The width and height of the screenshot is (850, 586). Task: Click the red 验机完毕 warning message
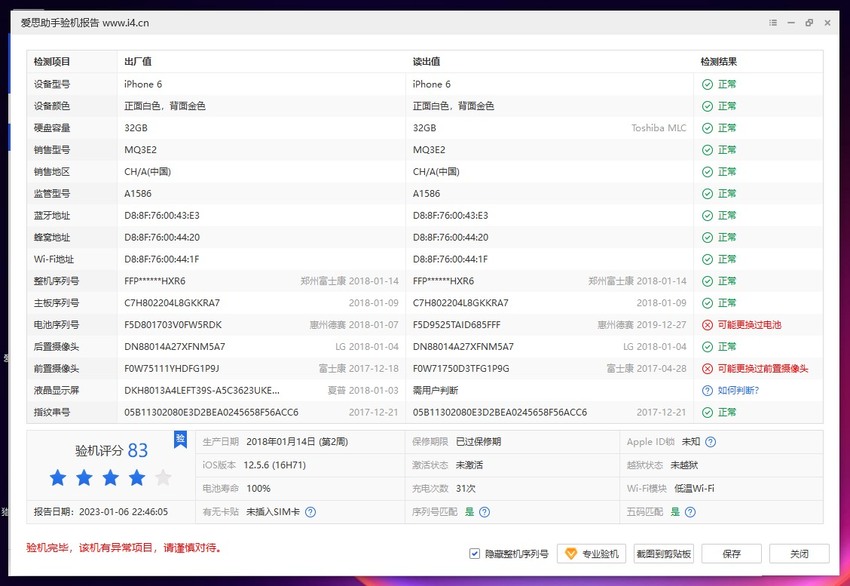click(124, 548)
